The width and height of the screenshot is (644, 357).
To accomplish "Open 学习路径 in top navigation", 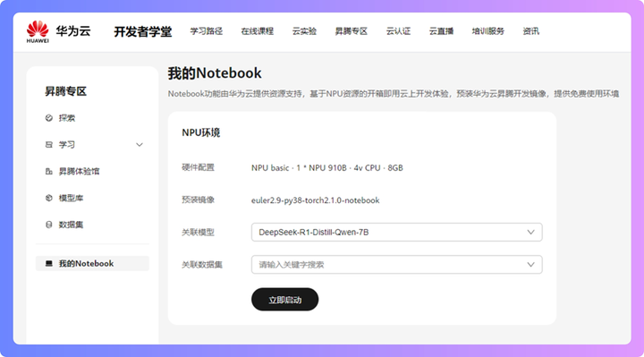I will click(207, 31).
